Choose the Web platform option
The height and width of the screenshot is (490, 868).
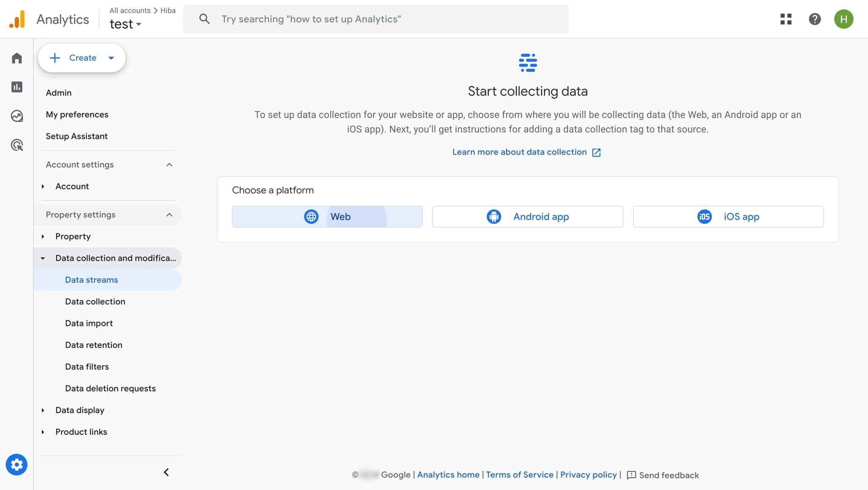click(327, 216)
